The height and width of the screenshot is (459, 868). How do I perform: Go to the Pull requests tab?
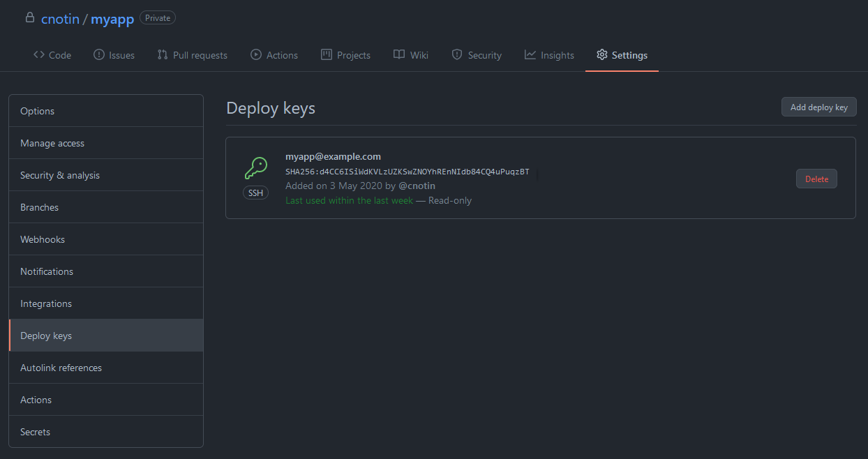pyautogui.click(x=193, y=55)
